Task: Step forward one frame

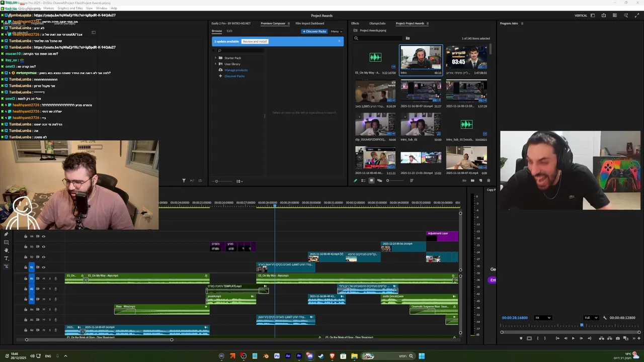Action: tap(581, 338)
